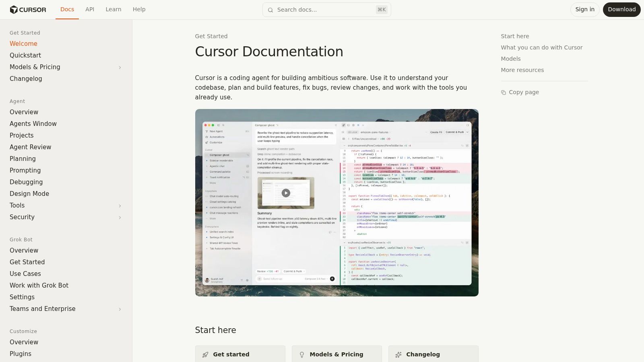Open the Grok Bot Settings page
This screenshot has width=644, height=362.
(22, 297)
